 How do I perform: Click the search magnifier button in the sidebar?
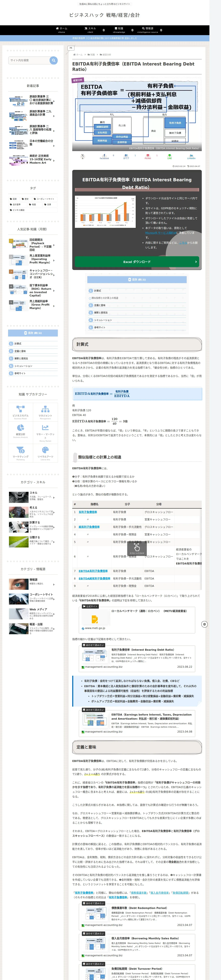point(53,60)
